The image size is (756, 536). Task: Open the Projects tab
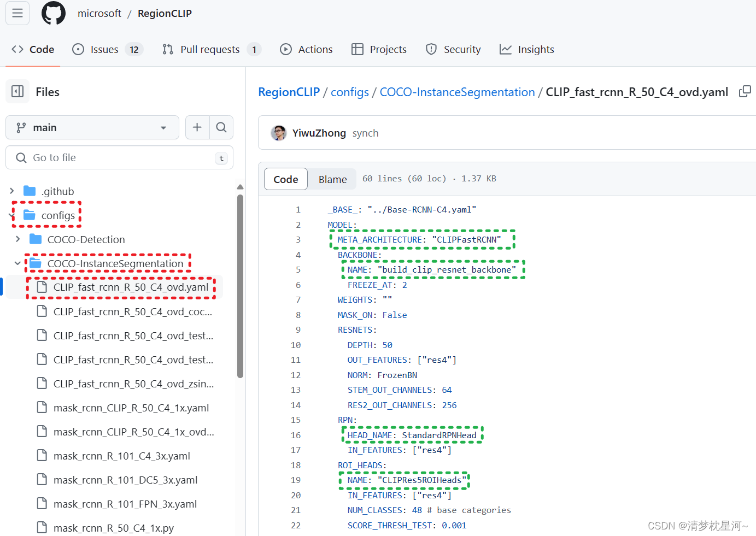pos(379,49)
